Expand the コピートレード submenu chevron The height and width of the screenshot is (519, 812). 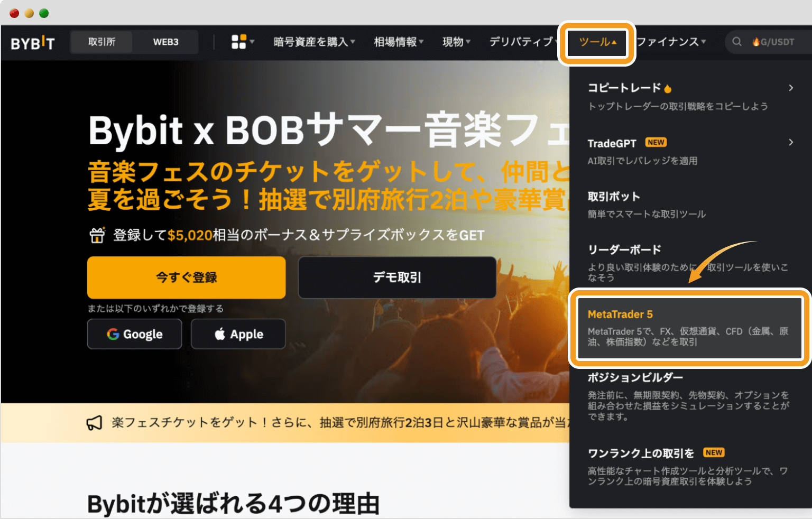(x=791, y=88)
